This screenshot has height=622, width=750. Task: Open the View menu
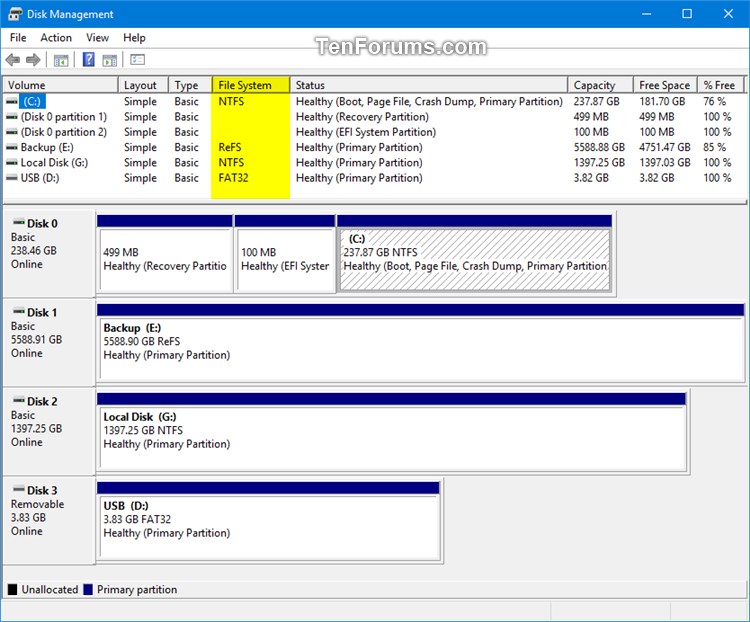(97, 38)
